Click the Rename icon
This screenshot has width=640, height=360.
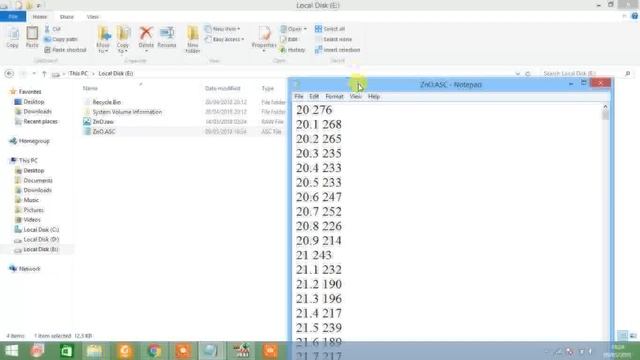(x=167, y=38)
